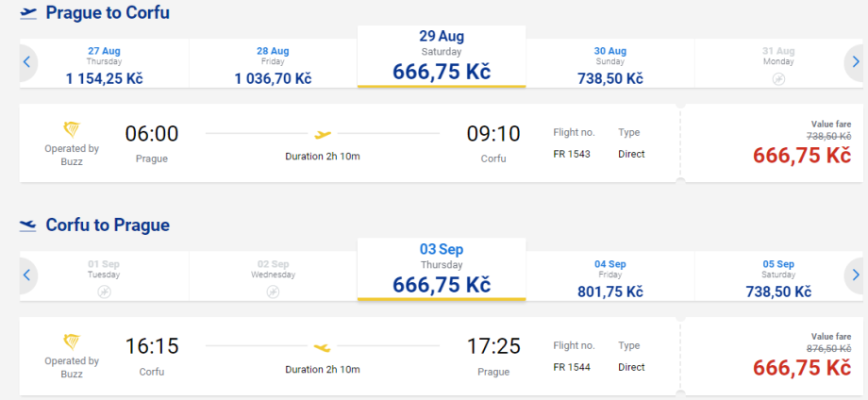Click the departing plane icon beside Prague to Corfu
This screenshot has height=400, width=868.
coord(28,13)
